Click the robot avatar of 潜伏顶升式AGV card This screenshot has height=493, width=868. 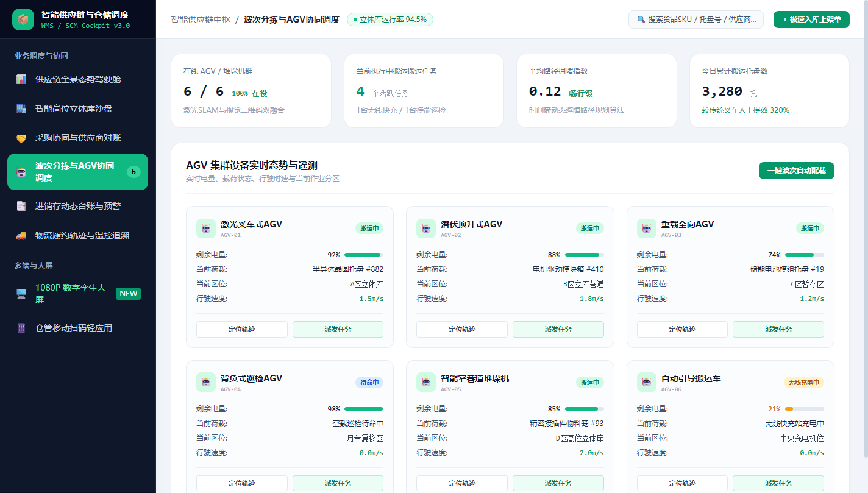[426, 229]
